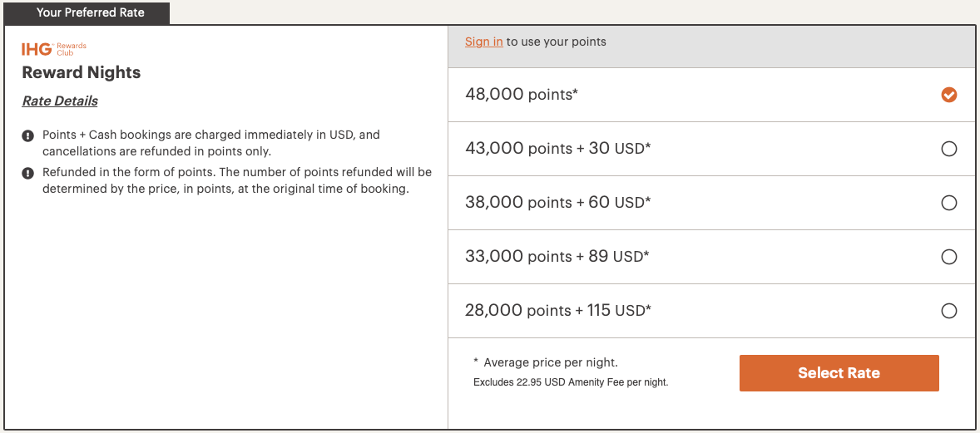Screen dimensions: 980x433
Task: Click the 38,000 points + 60 USD row text
Action: (x=557, y=203)
